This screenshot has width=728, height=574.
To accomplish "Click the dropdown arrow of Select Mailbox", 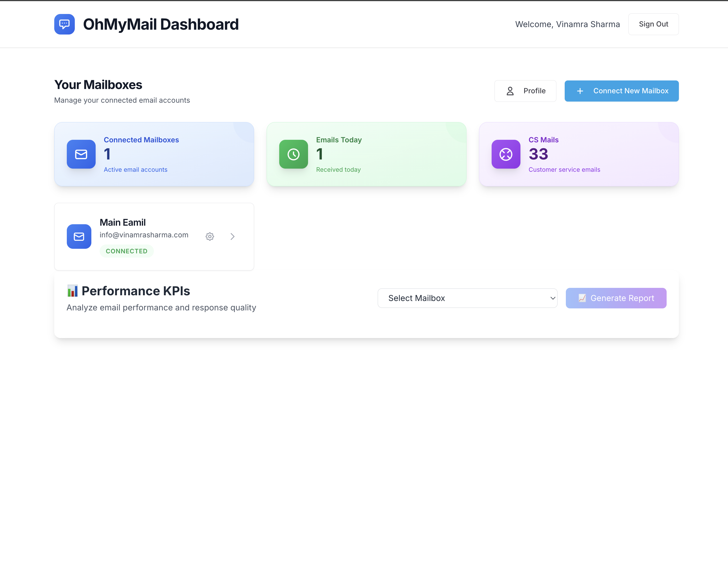I will pos(552,298).
